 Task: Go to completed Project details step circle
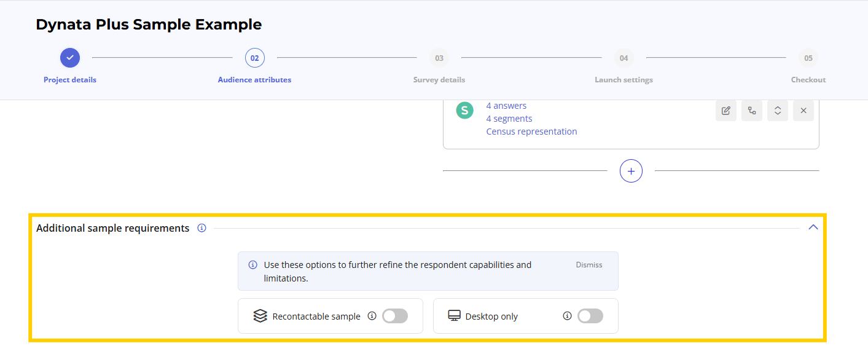[70, 58]
